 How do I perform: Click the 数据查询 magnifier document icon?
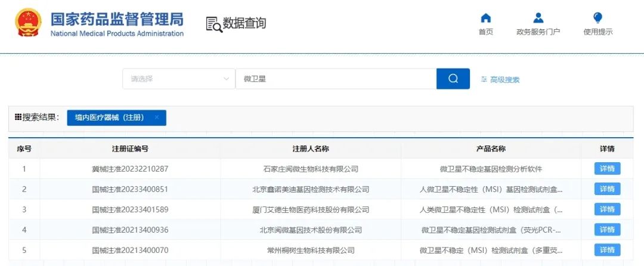[213, 24]
